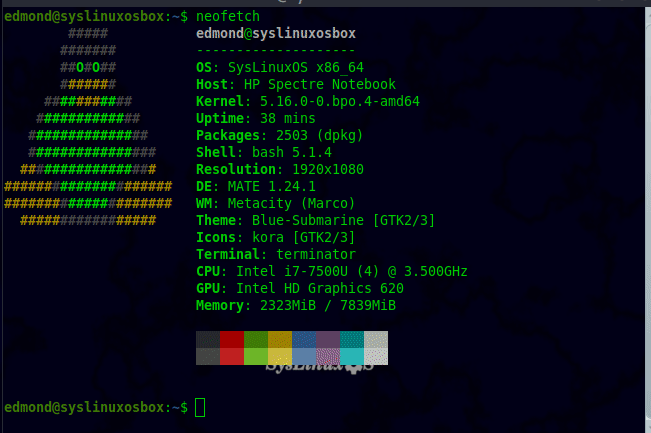
Task: Click the OS: SysLinuxOS x86_64 line
Action: 280,67
